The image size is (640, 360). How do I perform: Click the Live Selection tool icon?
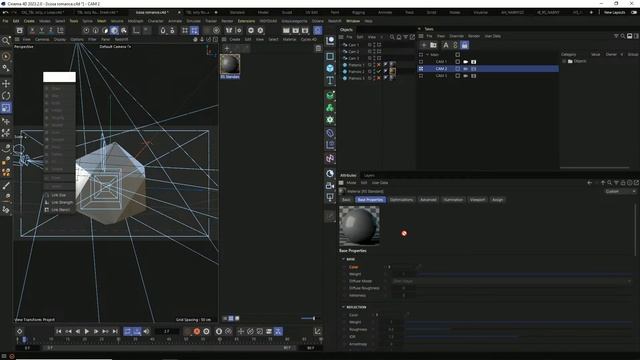[6, 56]
